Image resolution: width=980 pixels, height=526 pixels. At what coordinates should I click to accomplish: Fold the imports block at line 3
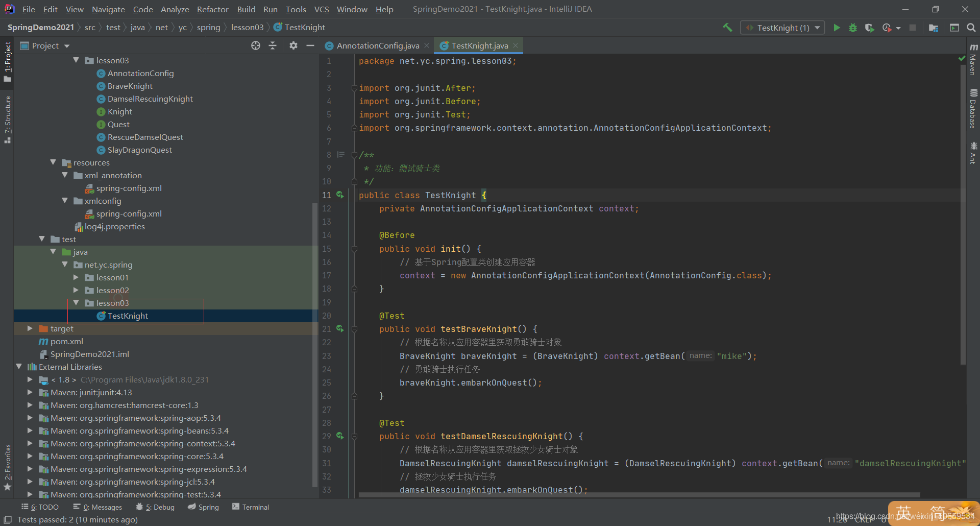tap(354, 88)
